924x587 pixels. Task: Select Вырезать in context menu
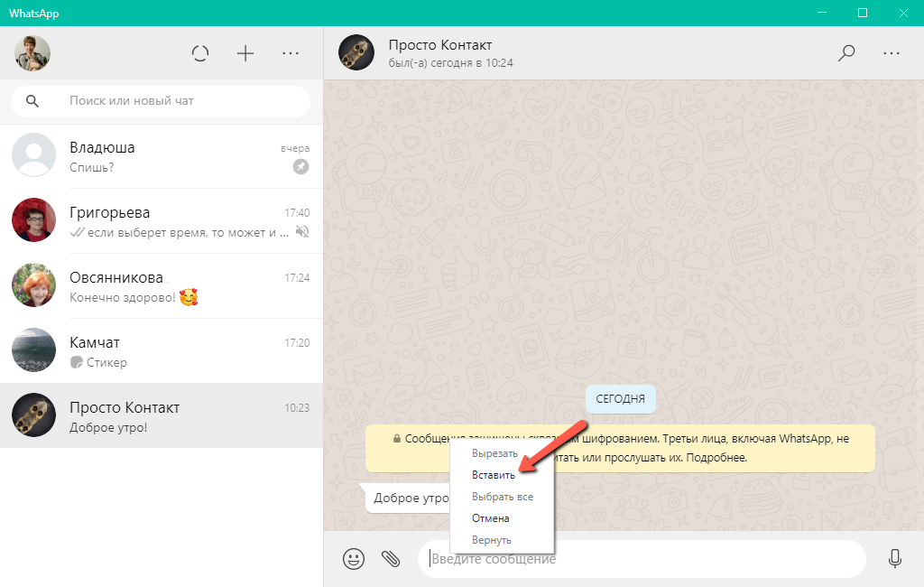pyautogui.click(x=494, y=453)
